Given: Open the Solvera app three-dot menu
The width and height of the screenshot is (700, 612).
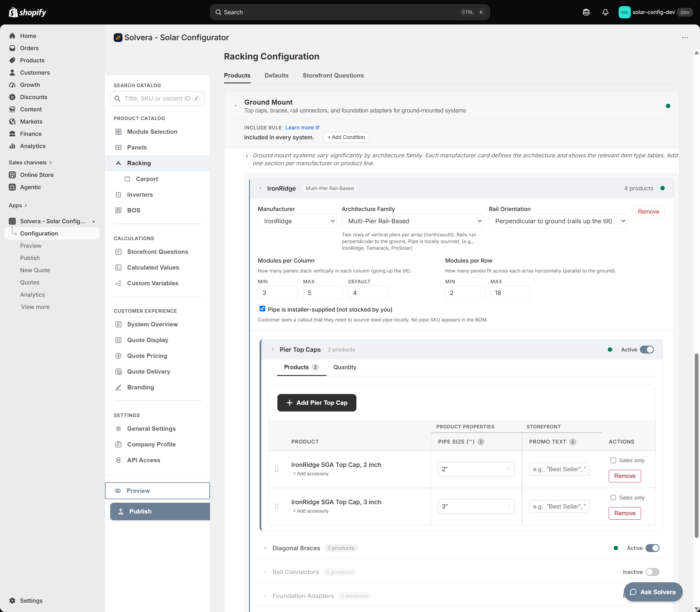Looking at the screenshot, I should [x=685, y=38].
